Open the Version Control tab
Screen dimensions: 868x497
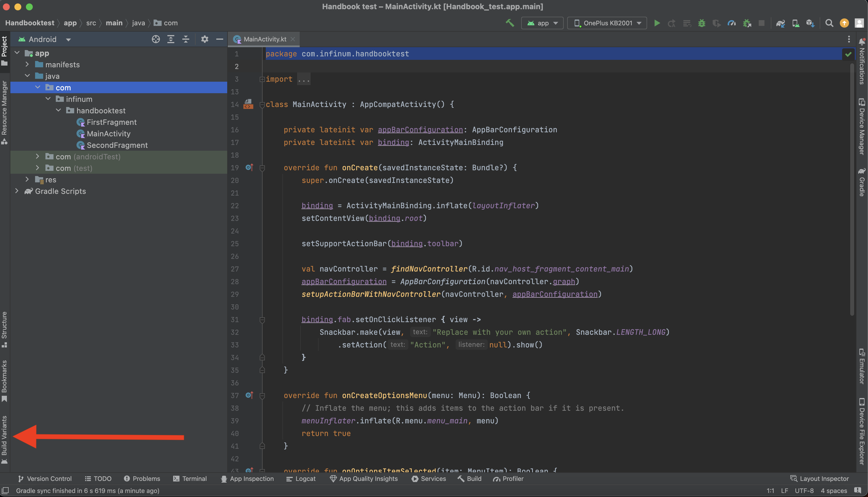click(45, 479)
